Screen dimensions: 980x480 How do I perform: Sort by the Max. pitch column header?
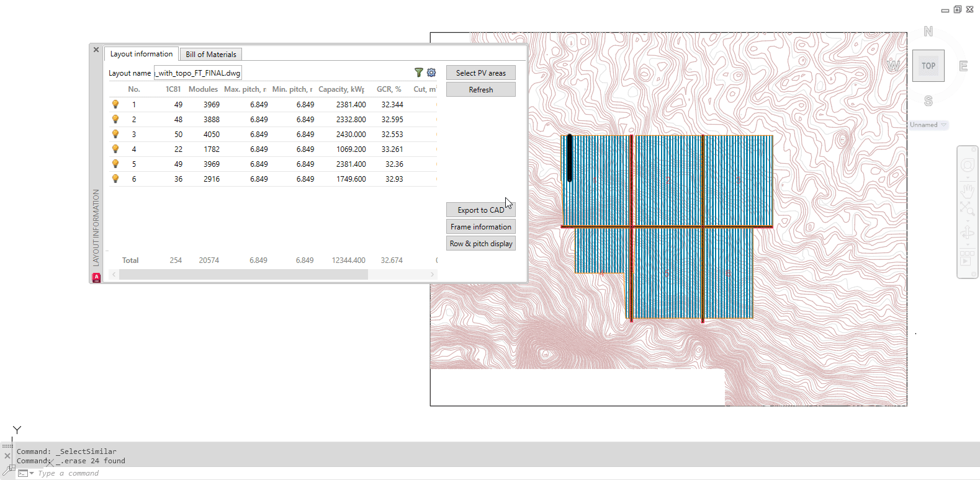[245, 89]
